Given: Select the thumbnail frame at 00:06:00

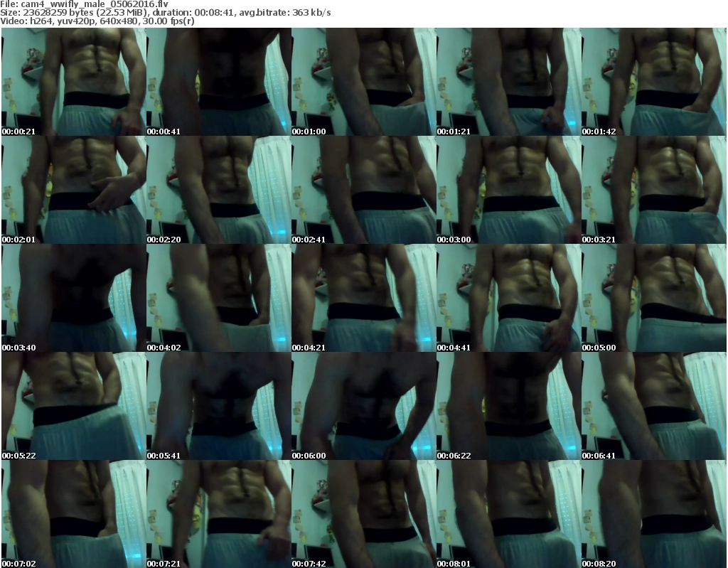Looking at the screenshot, I should point(363,407).
